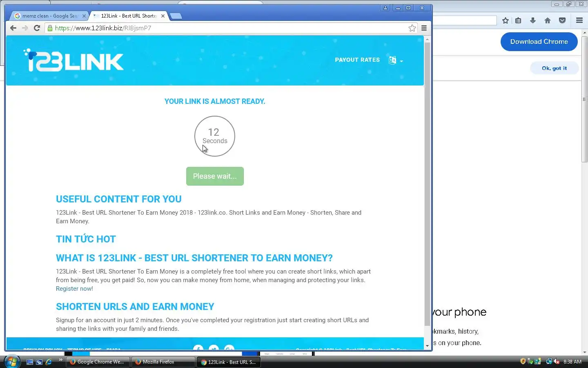Image resolution: width=588 pixels, height=368 pixels.
Task: Launch Internet Explorer from quick launch
Action: click(49, 362)
